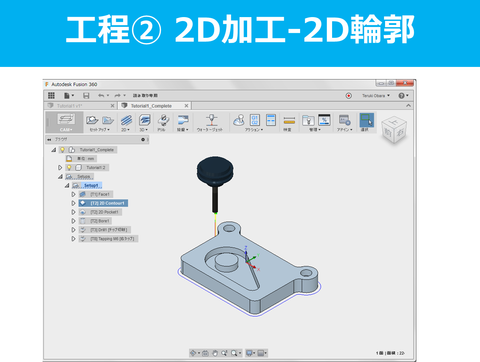
Task: Click the ViewCube orientation cube
Action: click(394, 130)
